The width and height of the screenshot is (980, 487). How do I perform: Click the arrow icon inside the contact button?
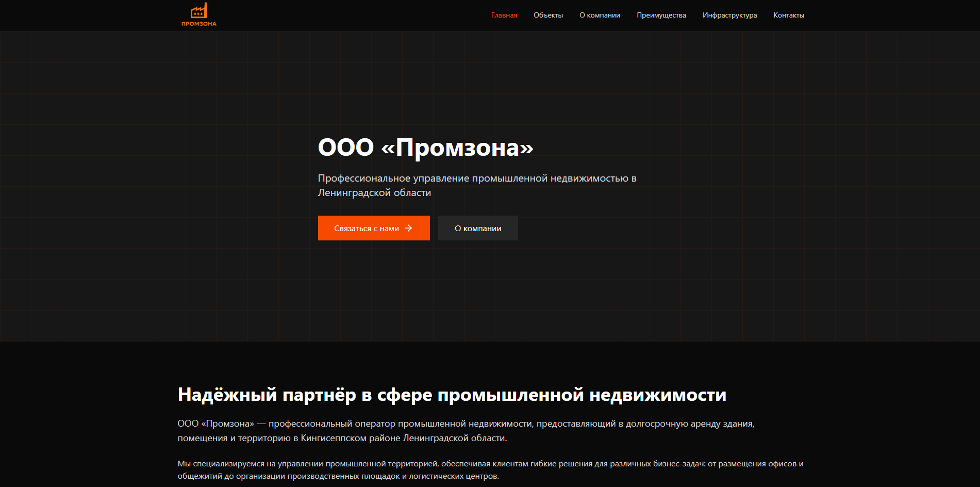point(408,228)
